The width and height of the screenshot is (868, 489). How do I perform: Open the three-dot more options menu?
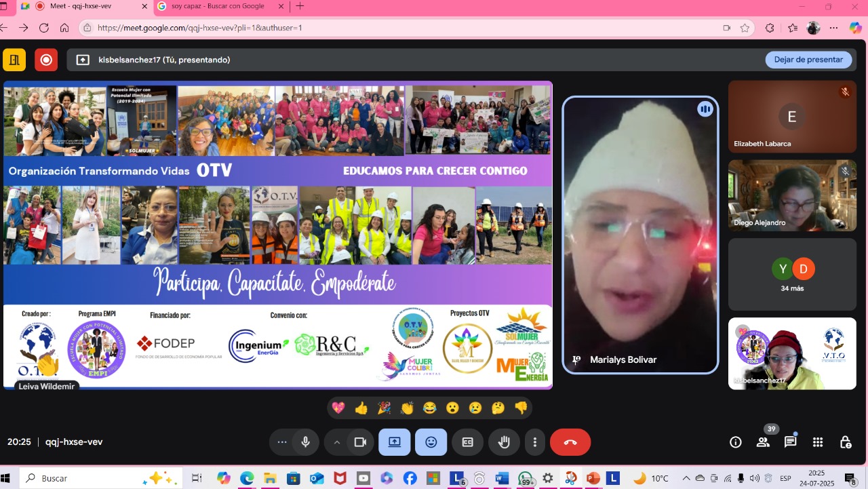[535, 442]
